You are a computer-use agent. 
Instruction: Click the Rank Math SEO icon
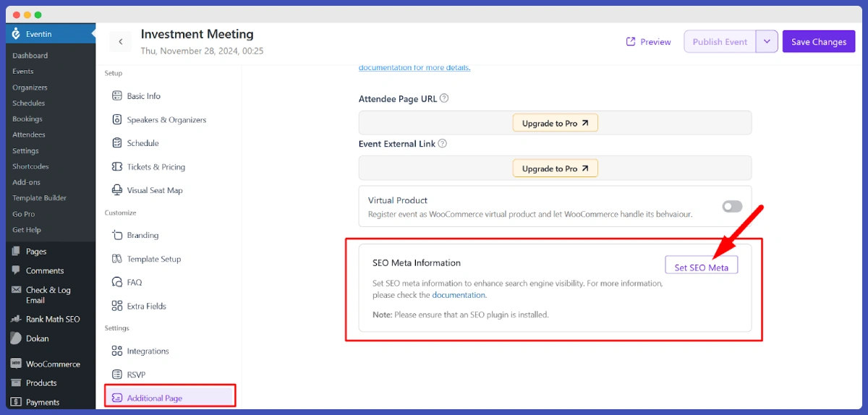coord(16,319)
